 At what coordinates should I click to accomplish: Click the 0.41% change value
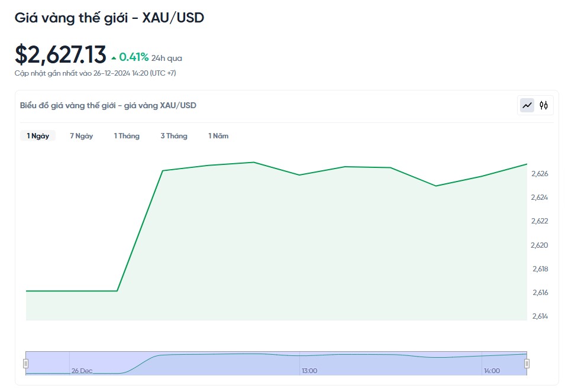(134, 57)
